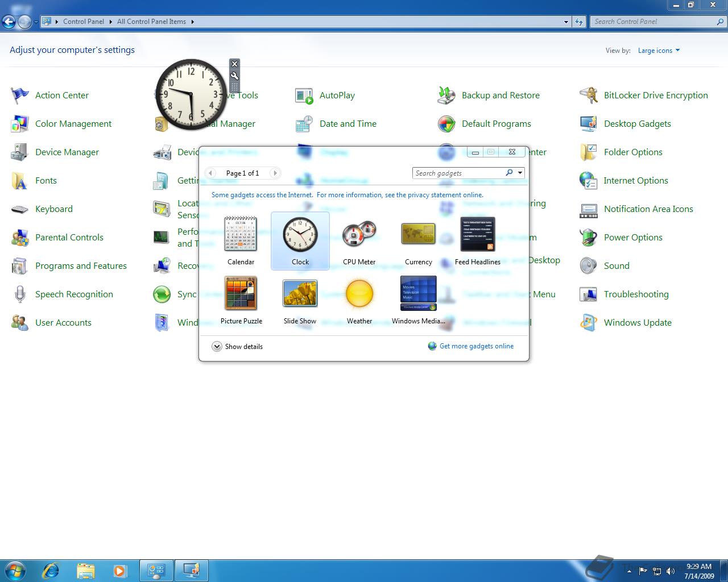The image size is (728, 582).
Task: Open Default Programs icon
Action: (446, 123)
